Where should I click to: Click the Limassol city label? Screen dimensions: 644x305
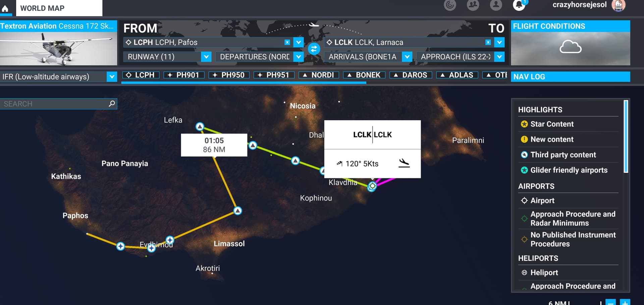tap(229, 244)
